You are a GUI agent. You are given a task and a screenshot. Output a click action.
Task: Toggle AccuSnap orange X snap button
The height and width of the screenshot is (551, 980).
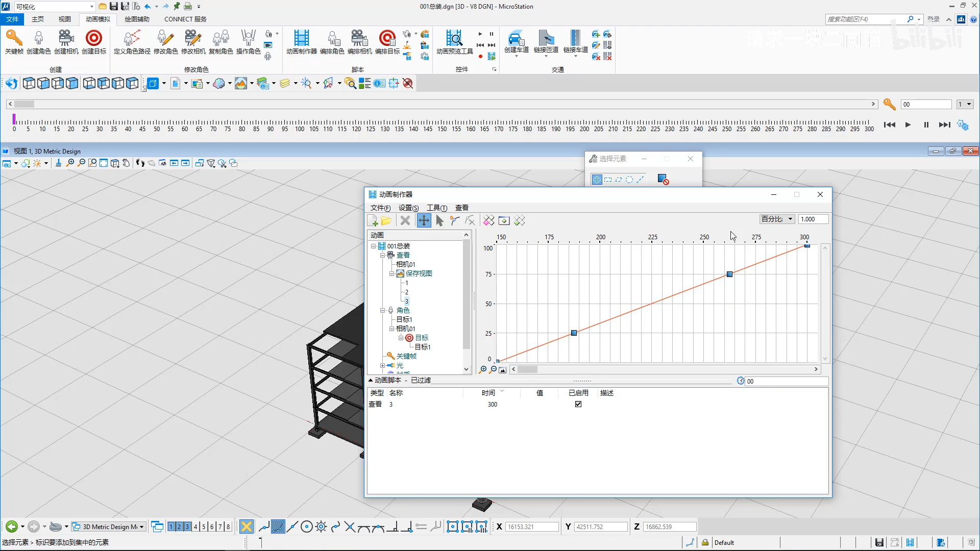[x=246, y=527]
